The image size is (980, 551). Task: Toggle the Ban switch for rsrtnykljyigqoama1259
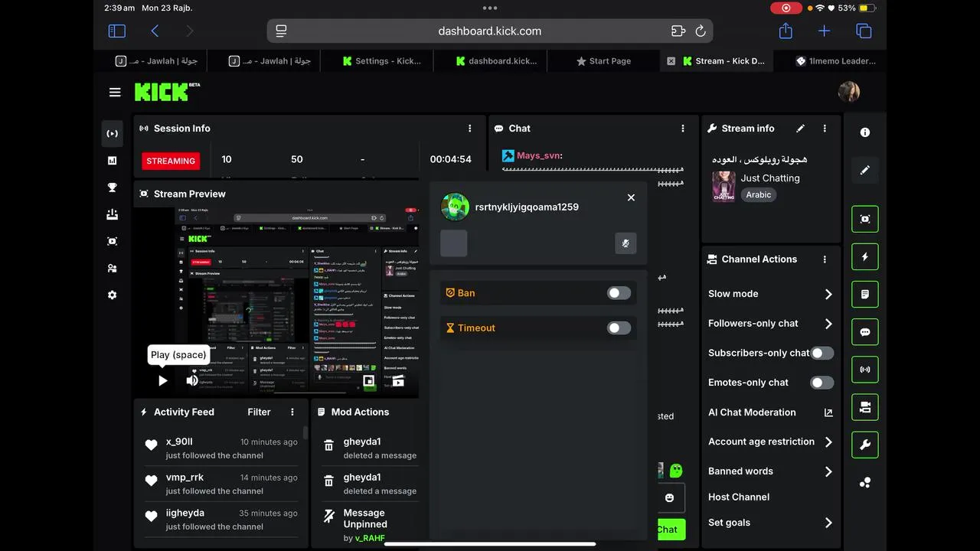619,293
